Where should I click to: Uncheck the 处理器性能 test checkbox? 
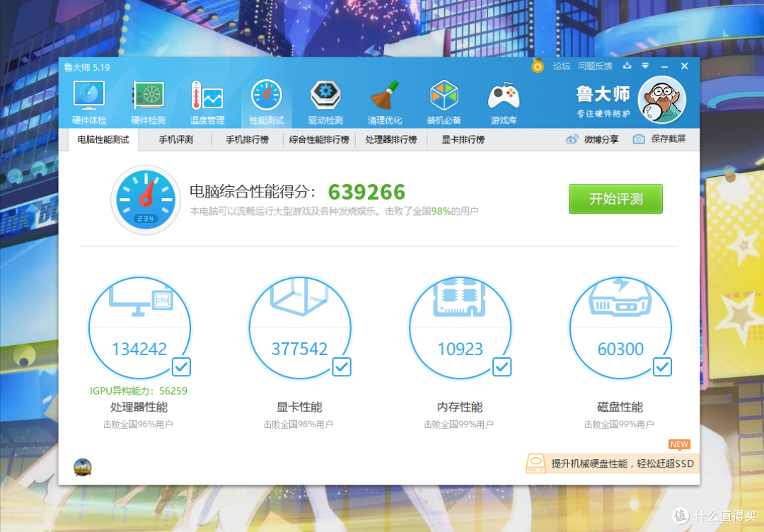point(181,367)
